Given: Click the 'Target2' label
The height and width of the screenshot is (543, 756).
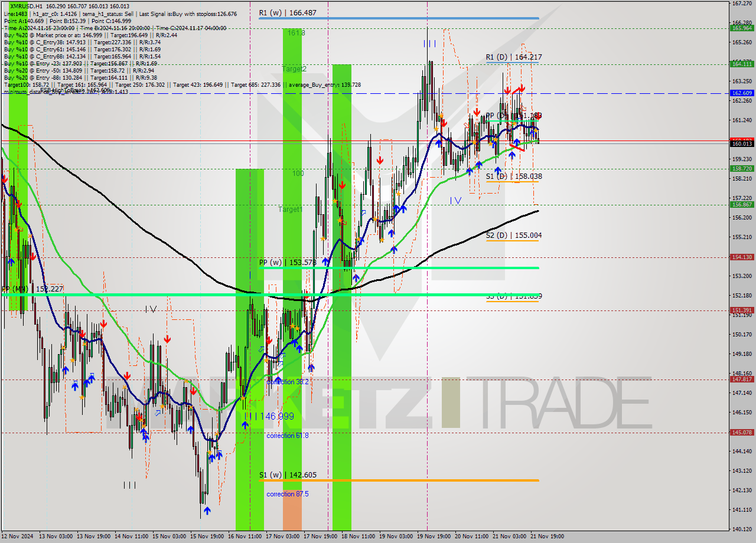Looking at the screenshot, I should coord(294,69).
